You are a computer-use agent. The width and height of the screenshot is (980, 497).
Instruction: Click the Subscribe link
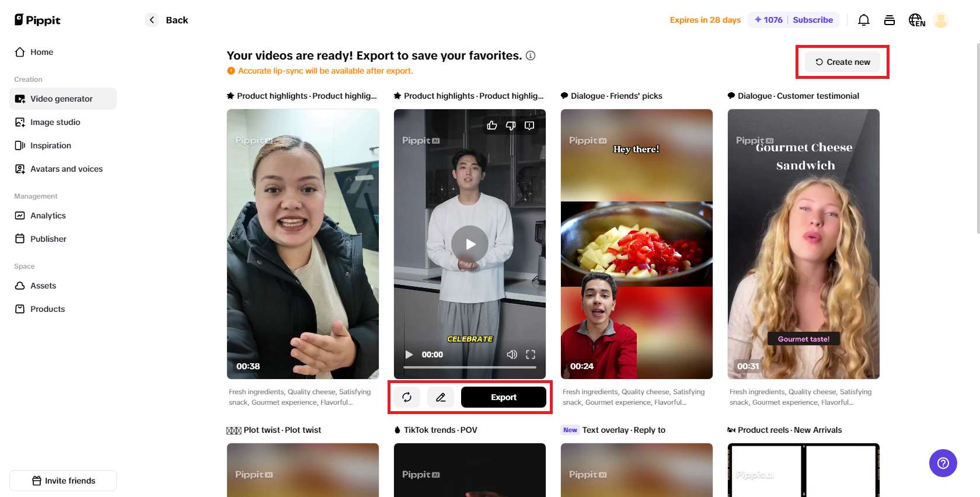812,20
